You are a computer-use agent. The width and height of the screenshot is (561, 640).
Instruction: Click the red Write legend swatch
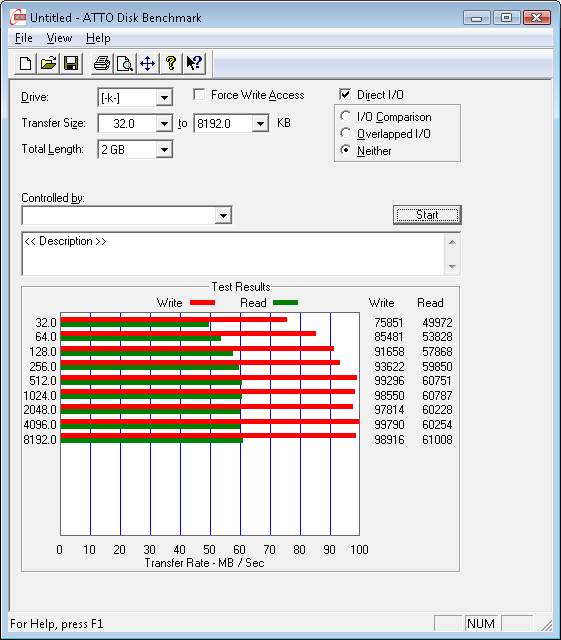203,302
